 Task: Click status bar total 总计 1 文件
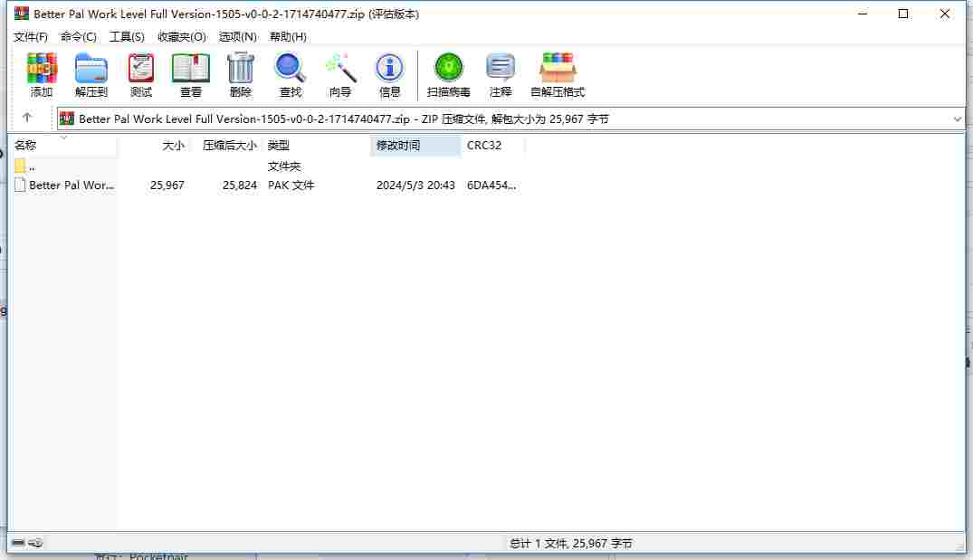[571, 543]
